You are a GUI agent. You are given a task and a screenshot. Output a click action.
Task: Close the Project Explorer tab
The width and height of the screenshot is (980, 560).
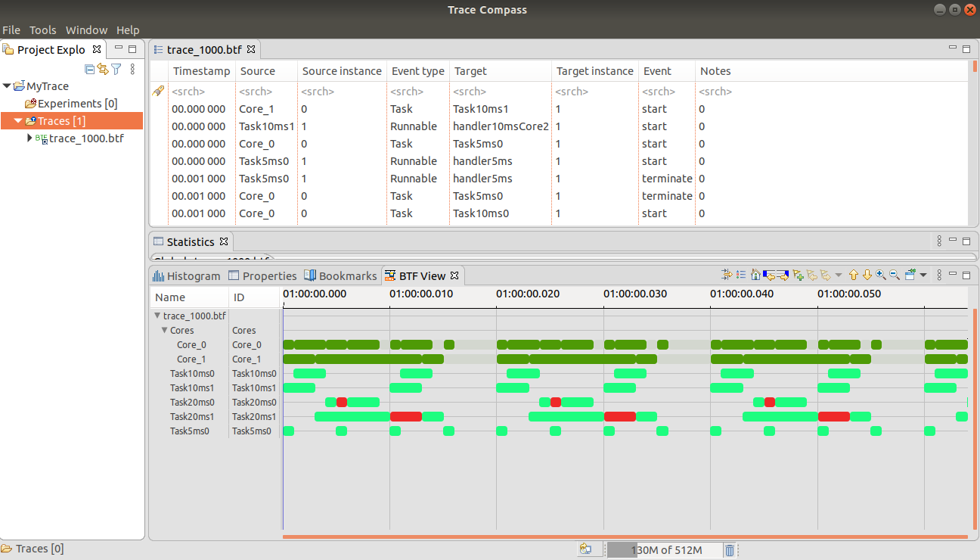tap(96, 49)
